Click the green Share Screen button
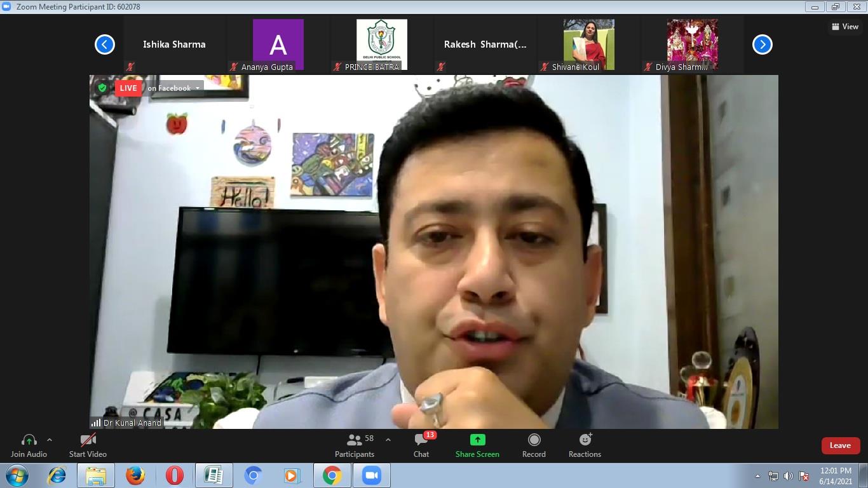Screen dimensions: 868x488 (477, 445)
